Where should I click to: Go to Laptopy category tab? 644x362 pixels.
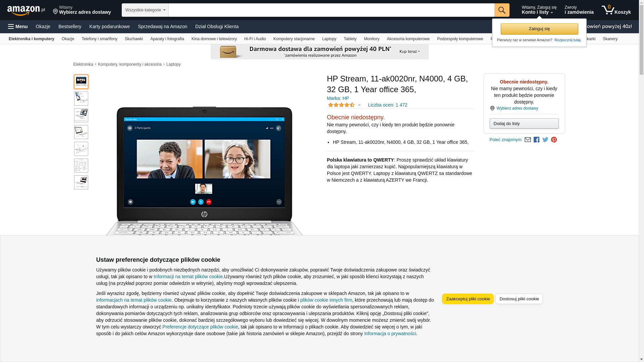329,39
